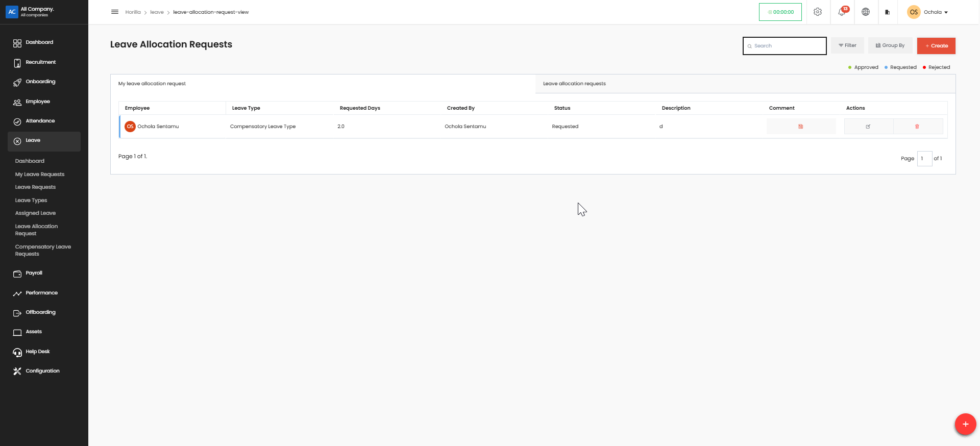Click Ochola Sentamu in the Employee column

pos(158,127)
